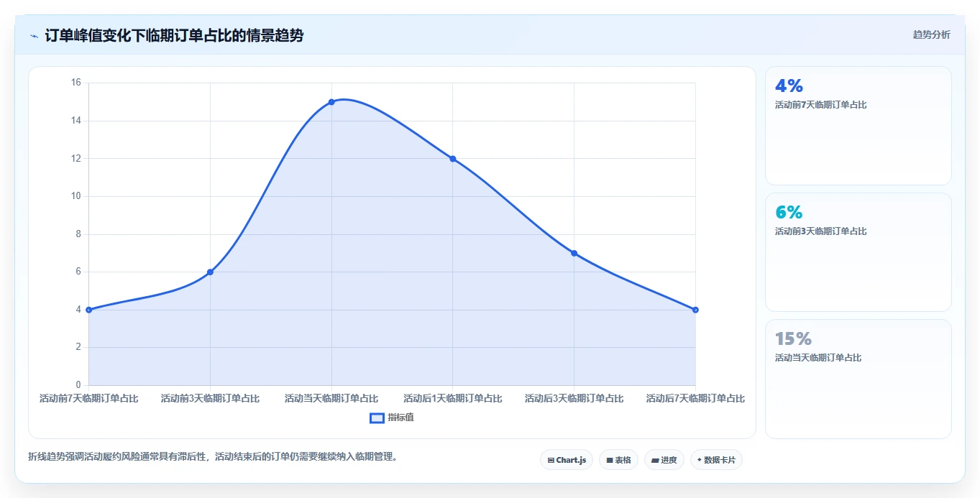This screenshot has width=980, height=498.
Task: Click the 数据卡片 tag
Action: (x=716, y=460)
